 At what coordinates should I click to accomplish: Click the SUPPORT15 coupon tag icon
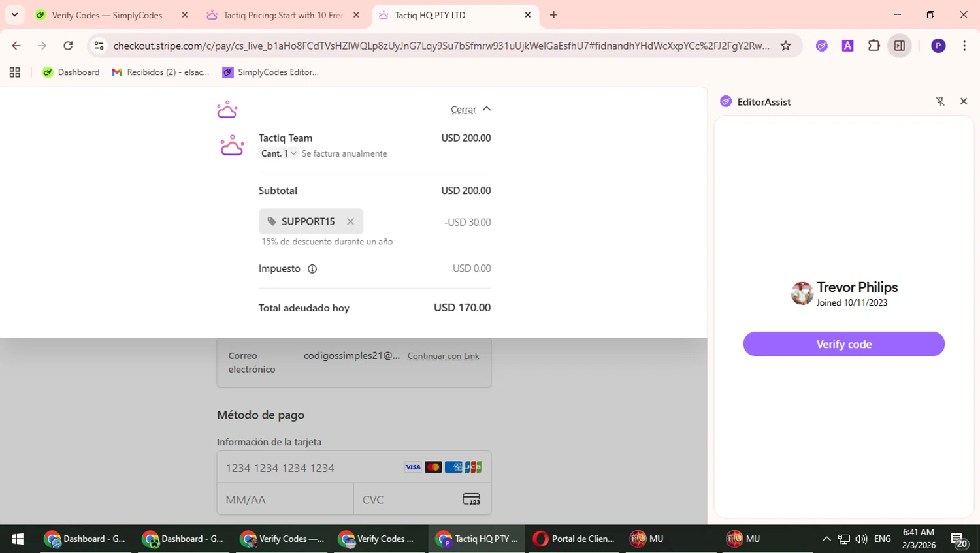point(272,221)
